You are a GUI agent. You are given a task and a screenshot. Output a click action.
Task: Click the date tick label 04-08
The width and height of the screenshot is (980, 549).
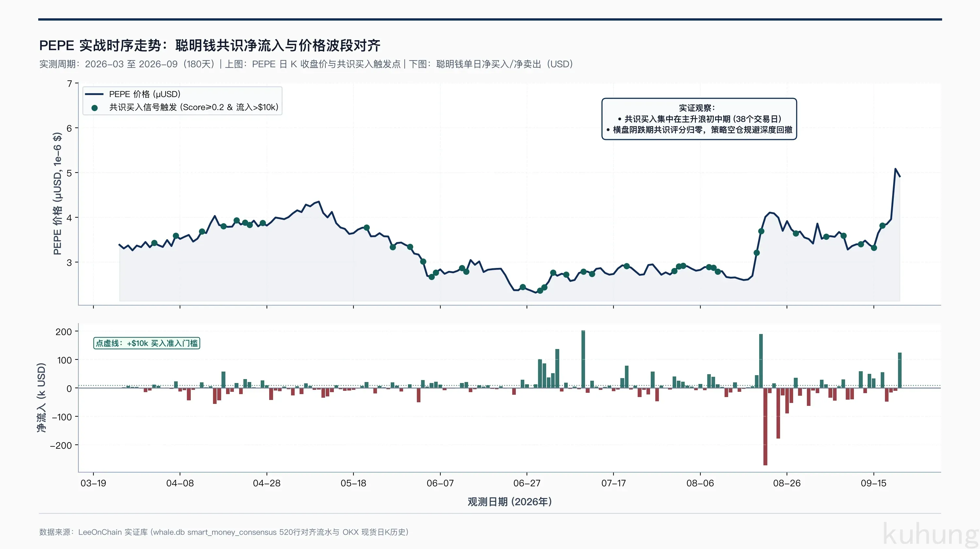pyautogui.click(x=180, y=483)
